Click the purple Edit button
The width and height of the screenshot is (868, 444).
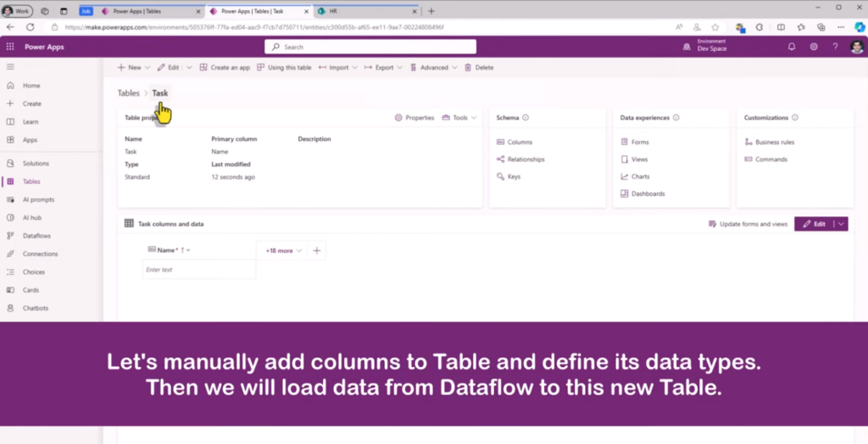(815, 225)
